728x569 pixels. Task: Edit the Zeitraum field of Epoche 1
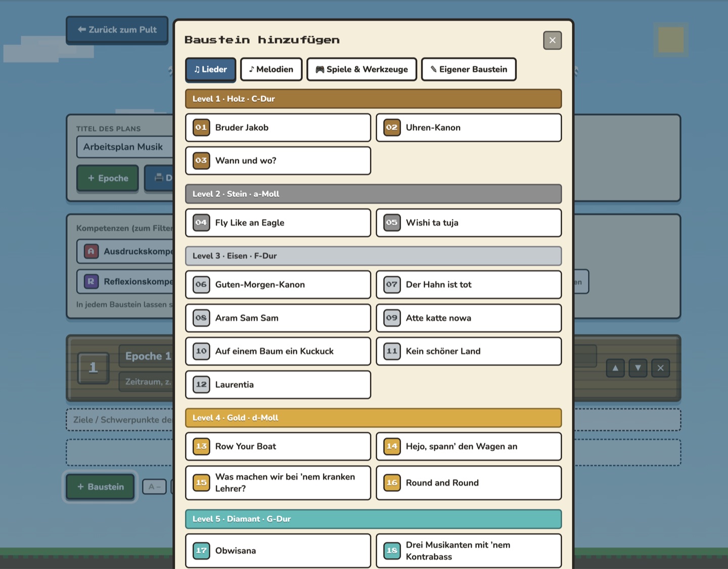[x=147, y=382]
